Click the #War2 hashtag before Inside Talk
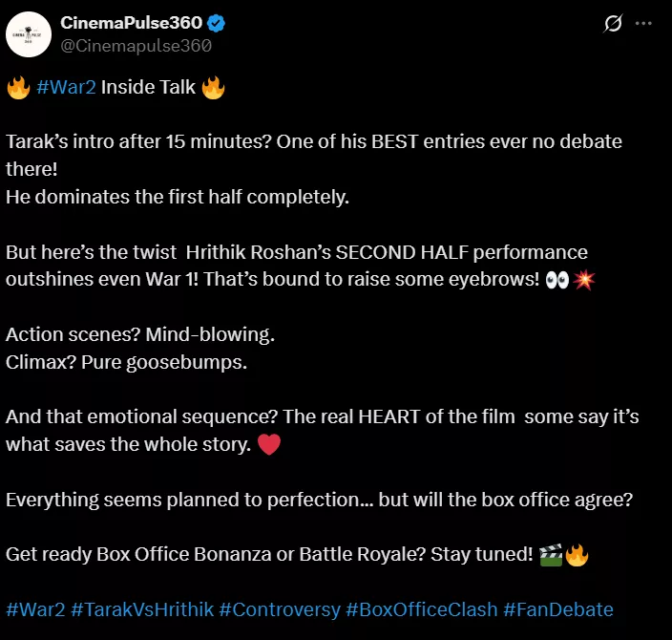Image resolution: width=672 pixels, height=640 pixels. [66, 89]
